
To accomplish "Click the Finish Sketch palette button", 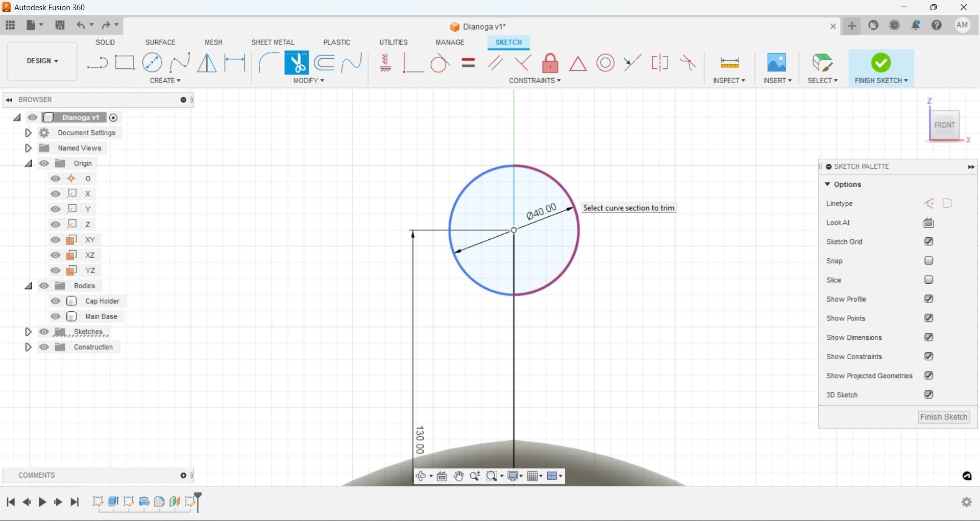I will 944,417.
